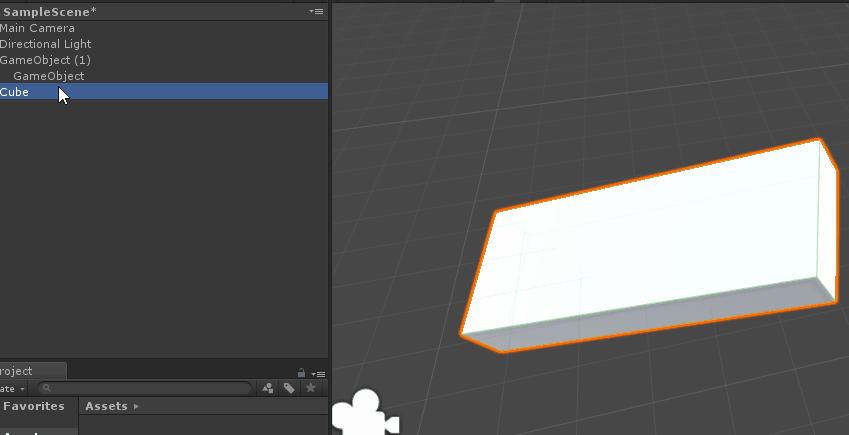Click the Search by Type icon
Image resolution: width=849 pixels, height=435 pixels.
(268, 388)
